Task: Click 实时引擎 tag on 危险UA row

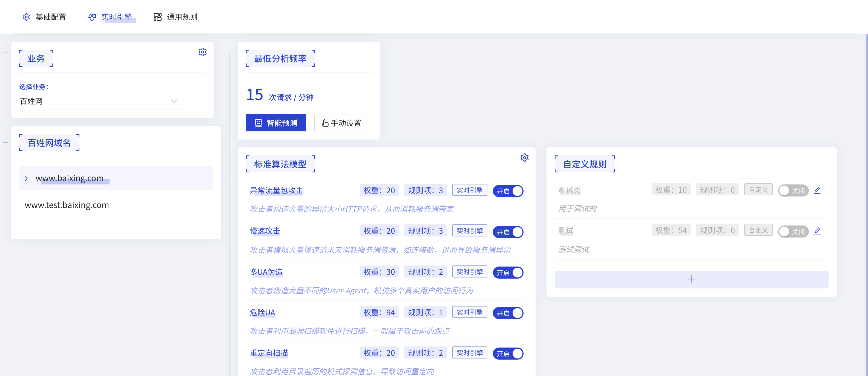Action: tap(469, 312)
